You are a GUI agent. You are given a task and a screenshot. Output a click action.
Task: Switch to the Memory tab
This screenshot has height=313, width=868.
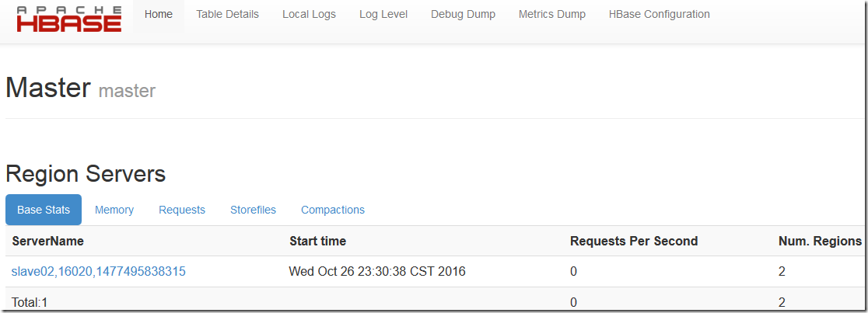114,210
